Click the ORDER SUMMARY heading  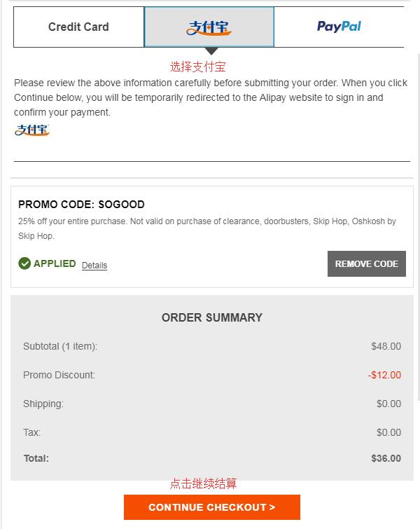[x=211, y=317]
